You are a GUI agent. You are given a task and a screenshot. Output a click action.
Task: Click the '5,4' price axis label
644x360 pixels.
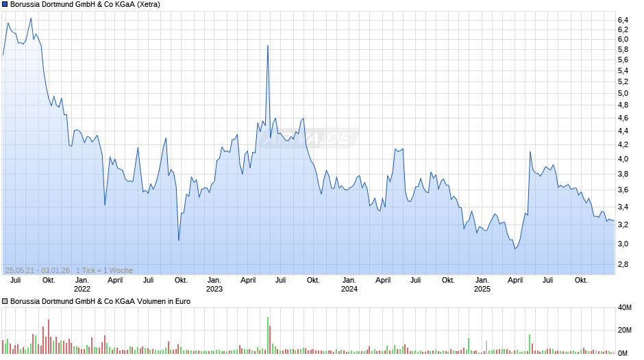[623, 71]
